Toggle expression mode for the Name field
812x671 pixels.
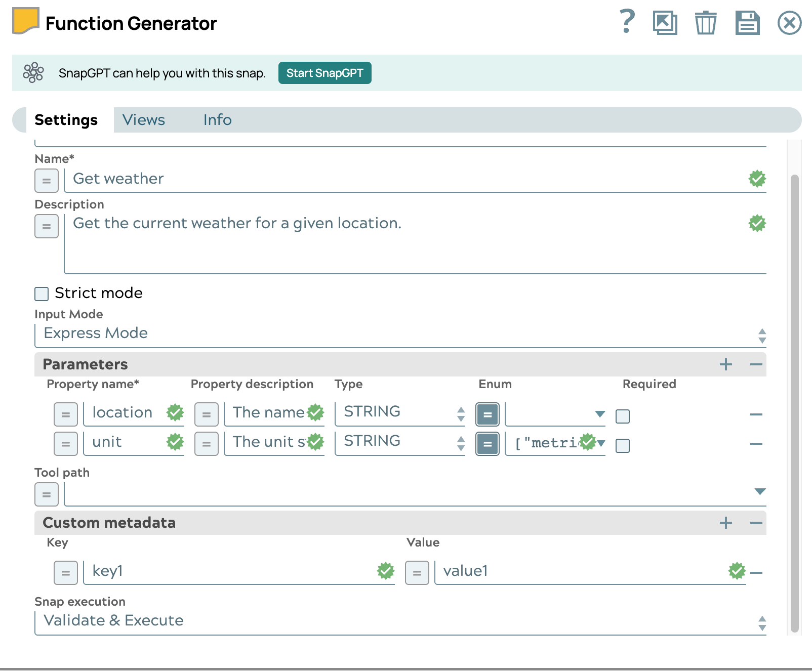(x=46, y=180)
